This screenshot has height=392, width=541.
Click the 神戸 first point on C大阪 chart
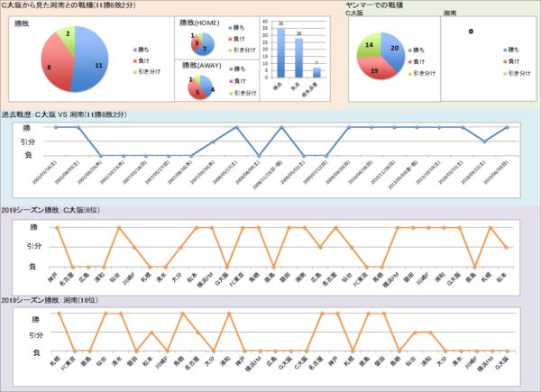pos(58,228)
